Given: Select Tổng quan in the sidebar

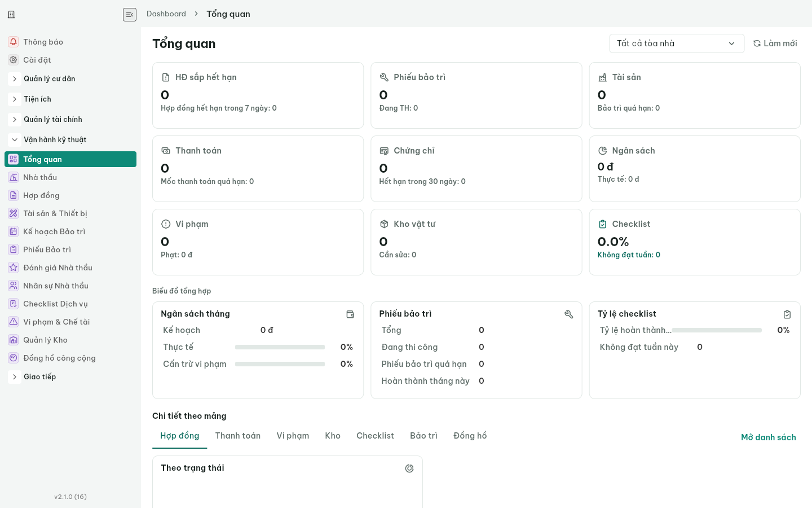Looking at the screenshot, I should [x=70, y=159].
